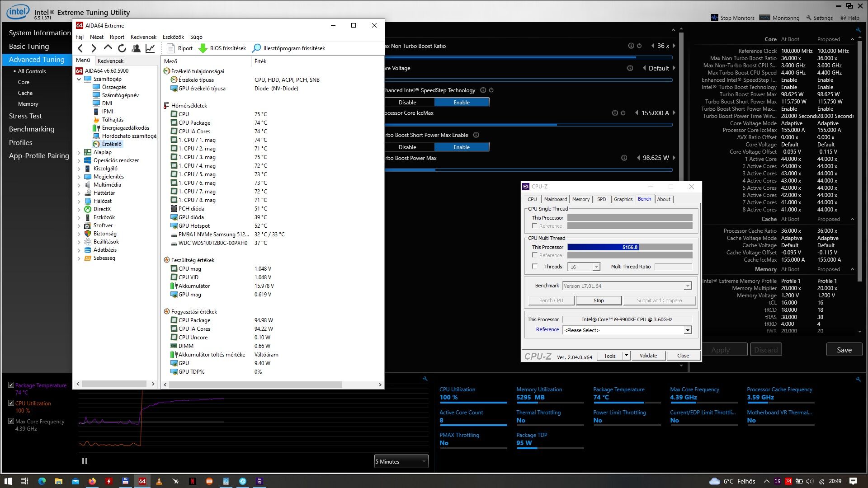
Task: Select Enable for Enhanced Intel SpeedStep
Action: point(462,103)
